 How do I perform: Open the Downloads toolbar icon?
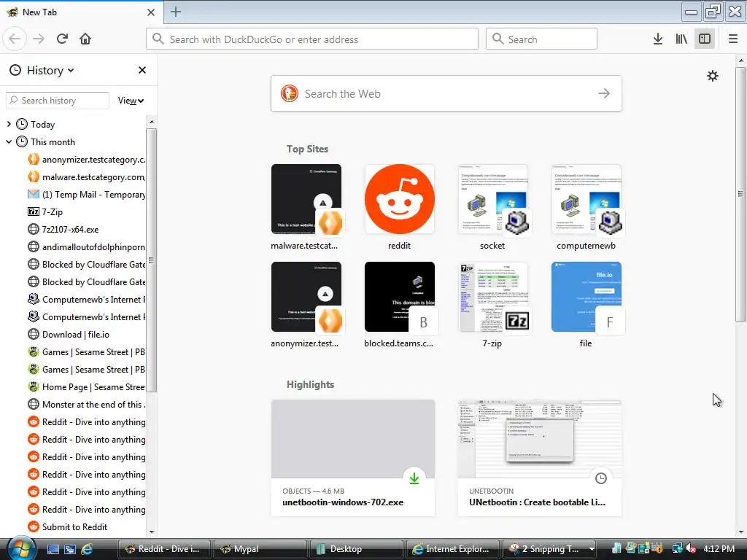point(658,39)
